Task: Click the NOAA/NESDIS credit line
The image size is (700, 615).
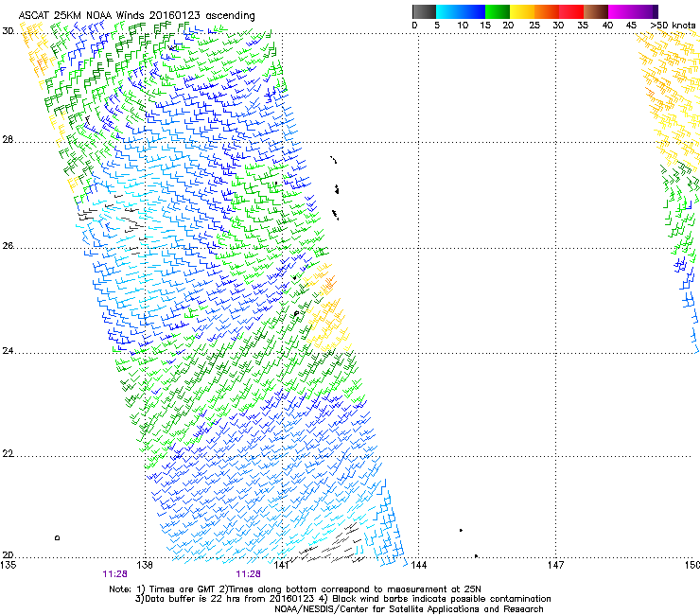Action: [x=409, y=608]
